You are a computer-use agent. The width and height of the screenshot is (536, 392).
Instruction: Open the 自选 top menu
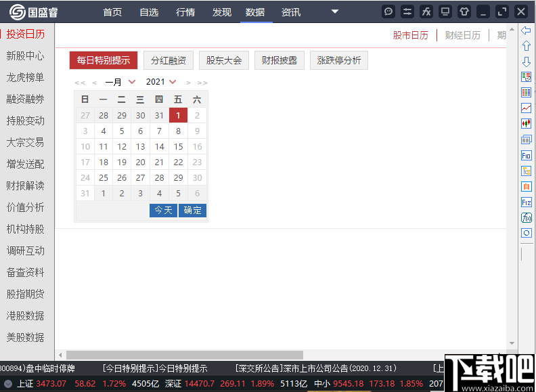tap(149, 12)
